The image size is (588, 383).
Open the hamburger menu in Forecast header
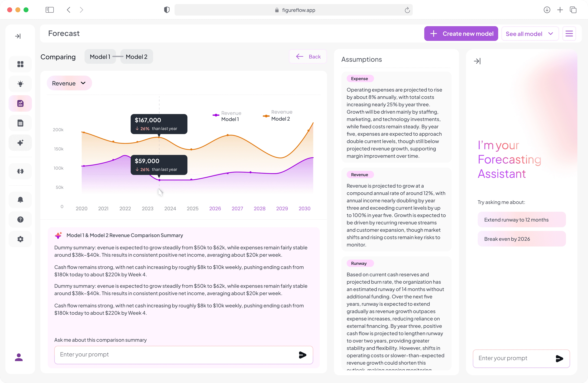(x=569, y=34)
